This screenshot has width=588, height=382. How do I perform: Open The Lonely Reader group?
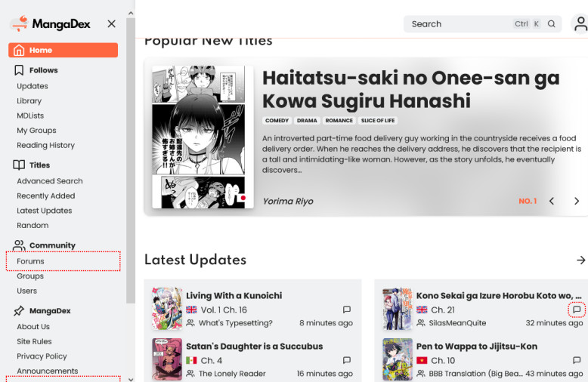click(x=232, y=374)
